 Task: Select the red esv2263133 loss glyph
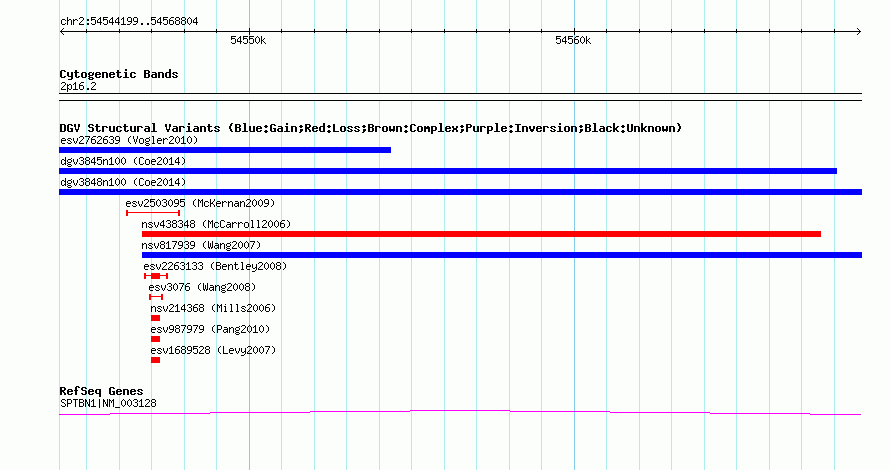point(156,276)
